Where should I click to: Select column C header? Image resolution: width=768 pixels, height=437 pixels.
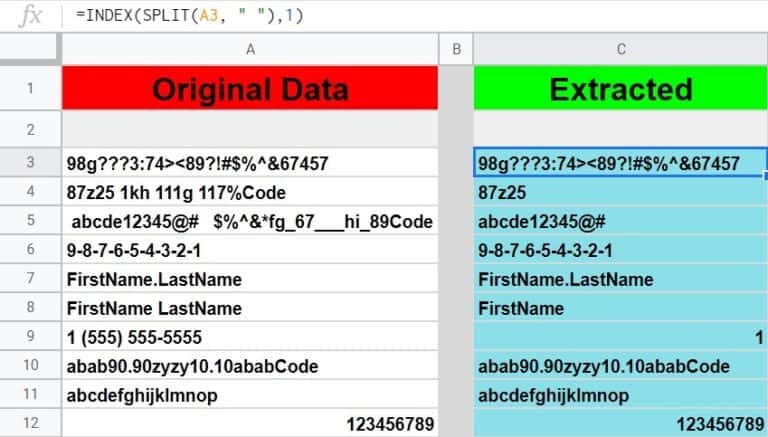[621, 49]
